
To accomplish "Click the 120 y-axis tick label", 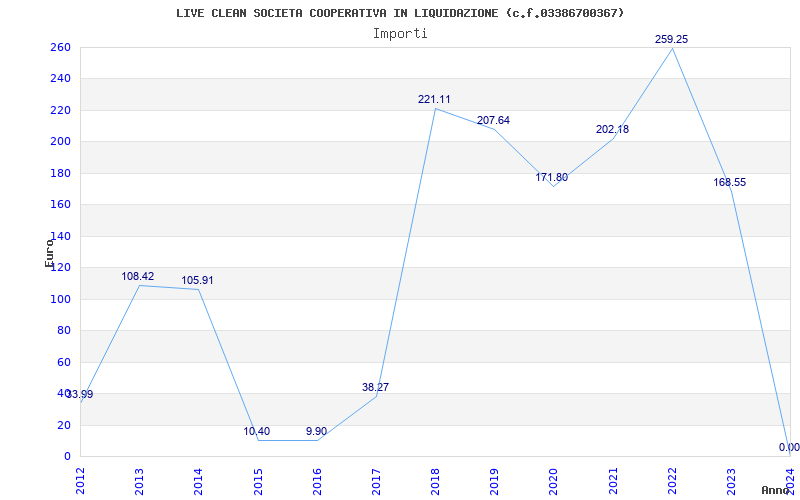I will (60, 268).
